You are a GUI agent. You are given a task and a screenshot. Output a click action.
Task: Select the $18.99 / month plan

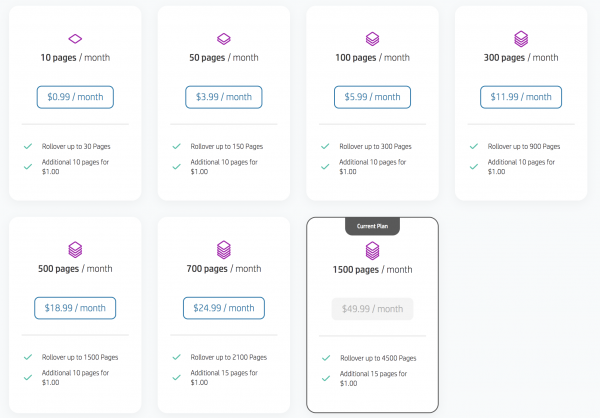click(75, 308)
